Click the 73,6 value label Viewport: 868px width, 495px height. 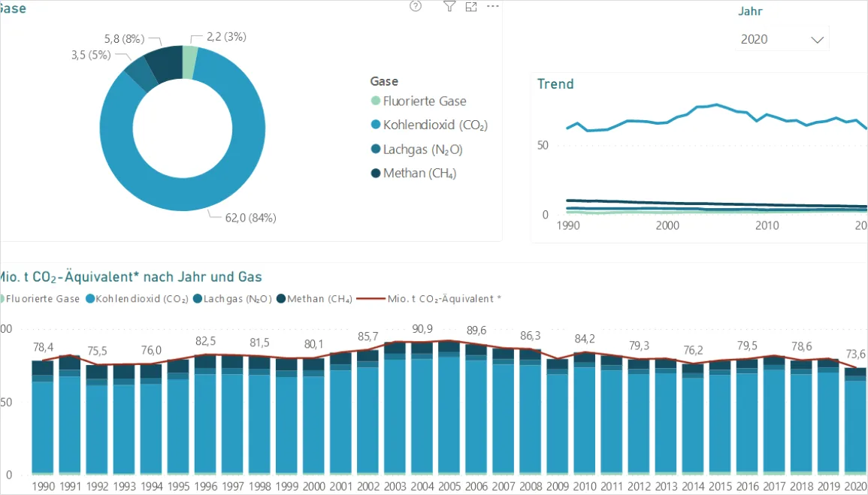pos(856,354)
